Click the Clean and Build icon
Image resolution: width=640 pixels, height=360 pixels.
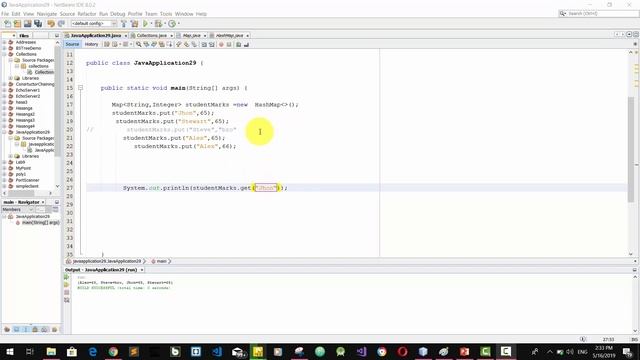click(134, 24)
